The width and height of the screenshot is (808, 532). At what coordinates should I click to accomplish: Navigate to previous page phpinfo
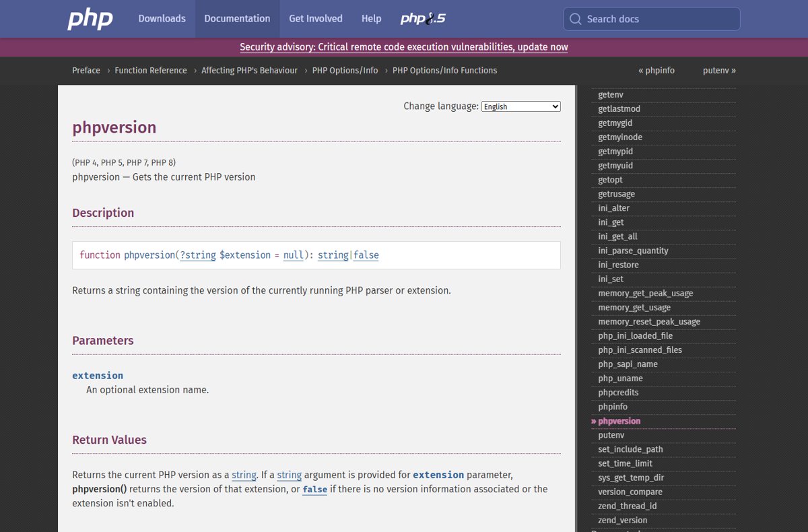(x=656, y=70)
